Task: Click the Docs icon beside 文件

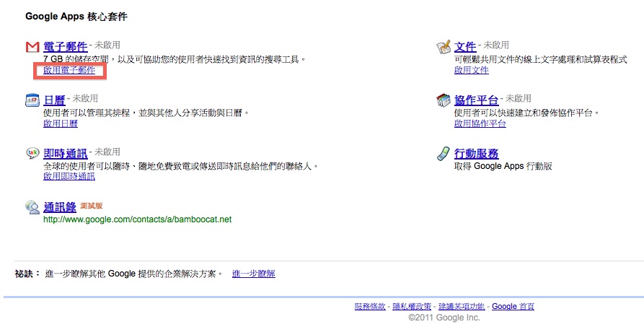Action: coord(444,47)
